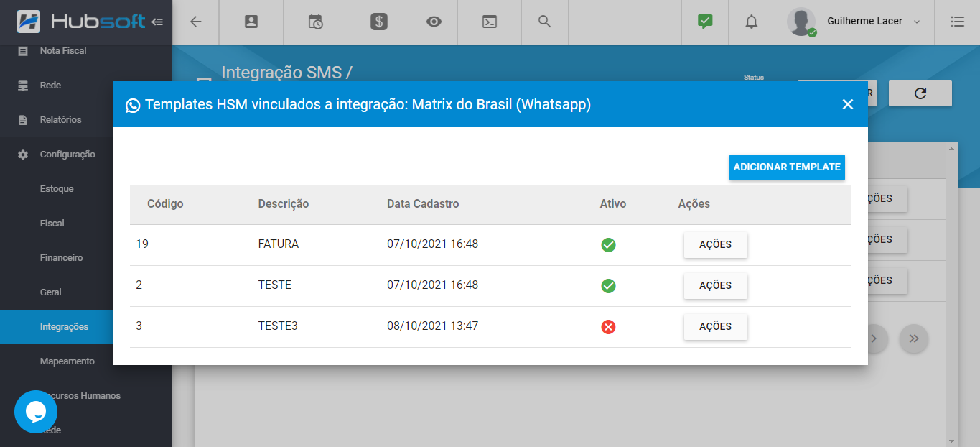980x447 pixels.
Task: Open Ações for the TESTE3 template
Action: tap(716, 326)
